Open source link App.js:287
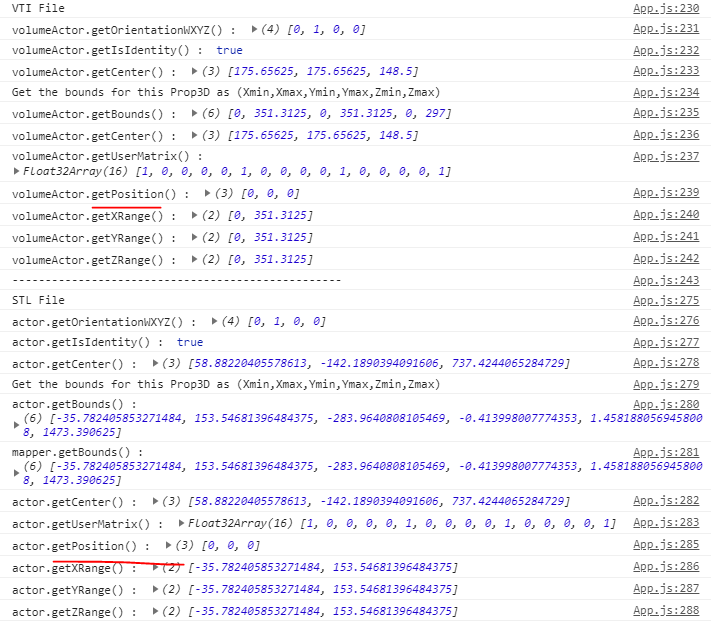The height and width of the screenshot is (627, 711). (666, 588)
